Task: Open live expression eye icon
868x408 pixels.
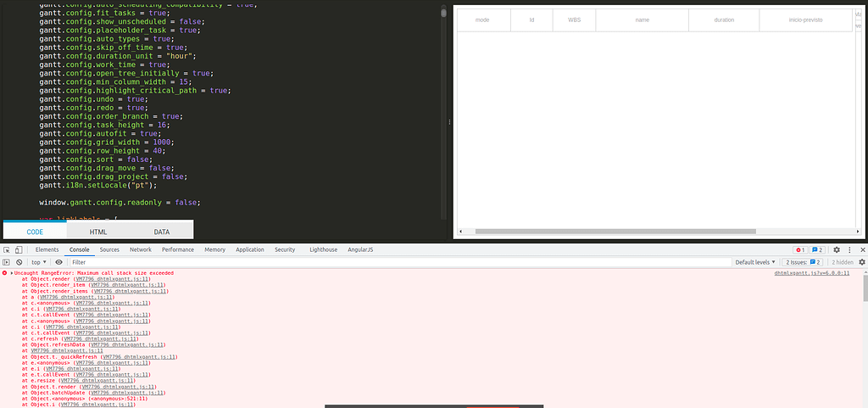Action: pyautogui.click(x=58, y=262)
